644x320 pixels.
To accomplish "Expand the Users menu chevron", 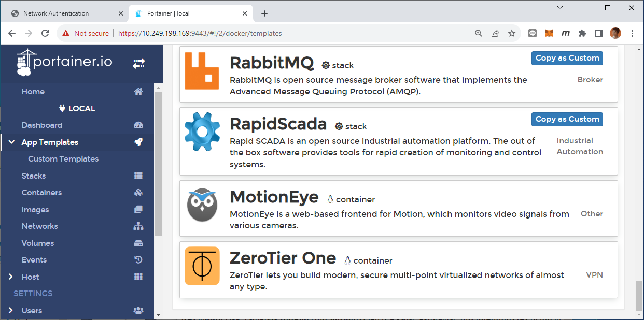I will click(x=11, y=311).
